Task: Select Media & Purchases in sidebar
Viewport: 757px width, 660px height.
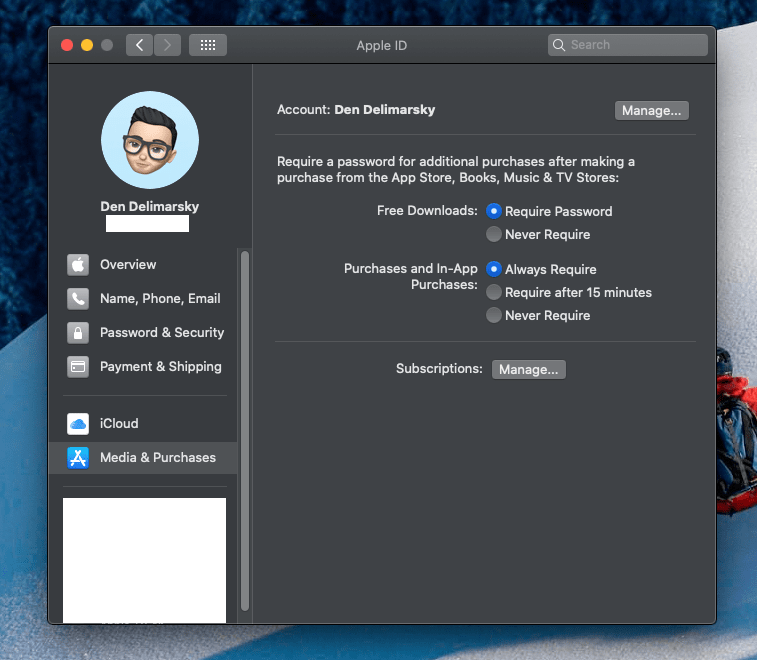Action: click(x=143, y=458)
